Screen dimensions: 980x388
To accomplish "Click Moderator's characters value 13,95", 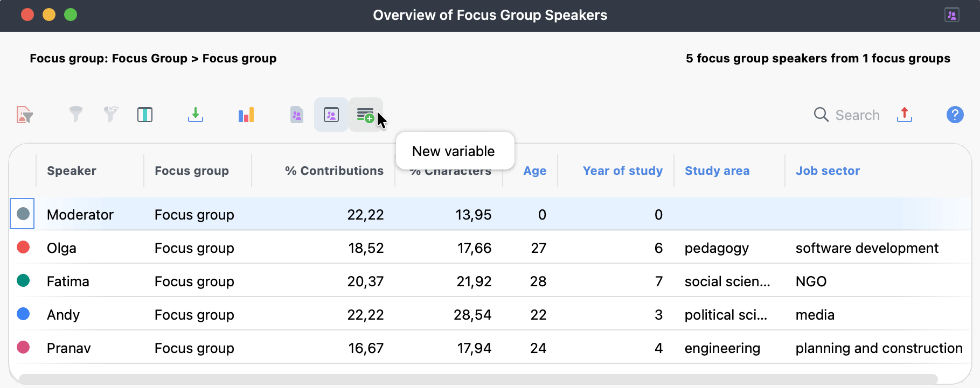I will [474, 215].
